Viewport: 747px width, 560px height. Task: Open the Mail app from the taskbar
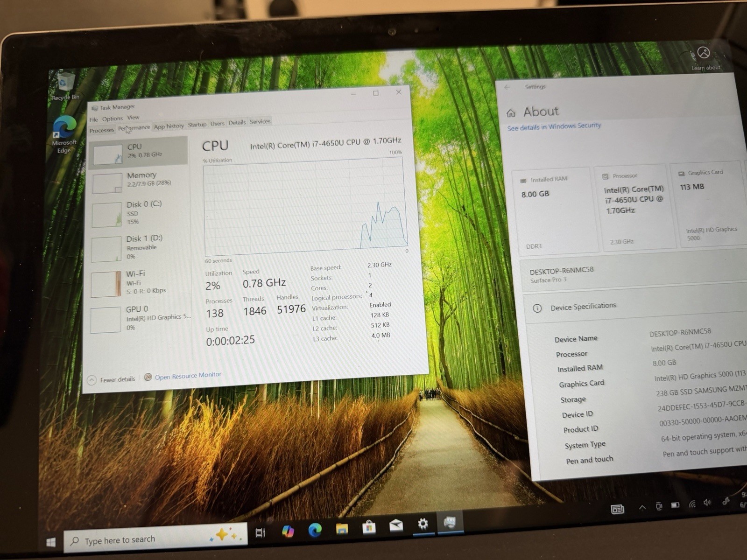(x=396, y=525)
